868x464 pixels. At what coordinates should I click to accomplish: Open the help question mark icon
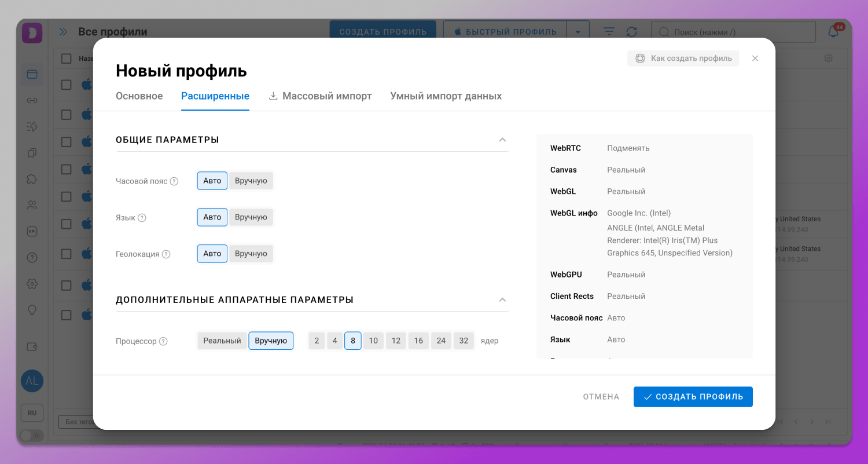tap(32, 257)
